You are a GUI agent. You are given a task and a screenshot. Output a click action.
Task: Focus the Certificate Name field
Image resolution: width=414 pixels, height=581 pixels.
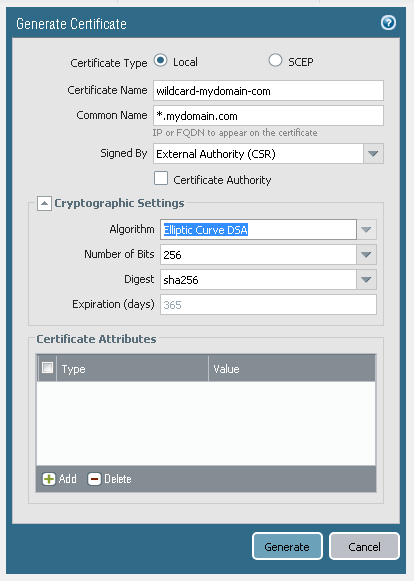pos(268,90)
